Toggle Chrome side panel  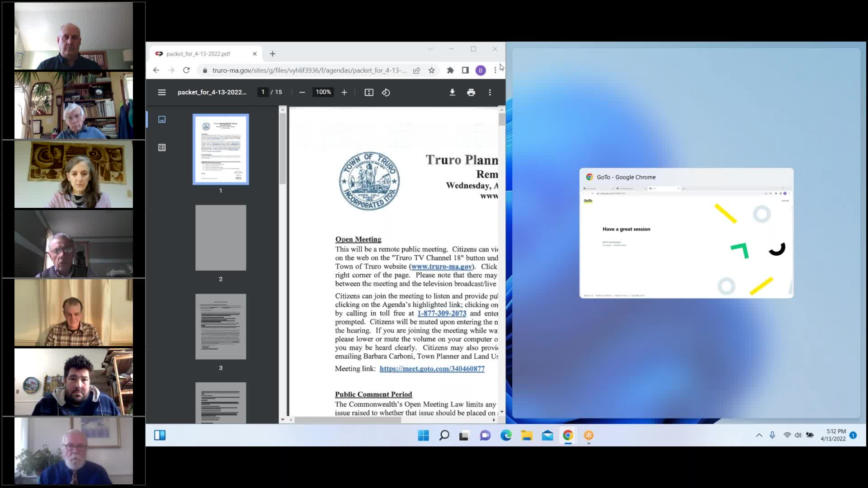point(465,70)
